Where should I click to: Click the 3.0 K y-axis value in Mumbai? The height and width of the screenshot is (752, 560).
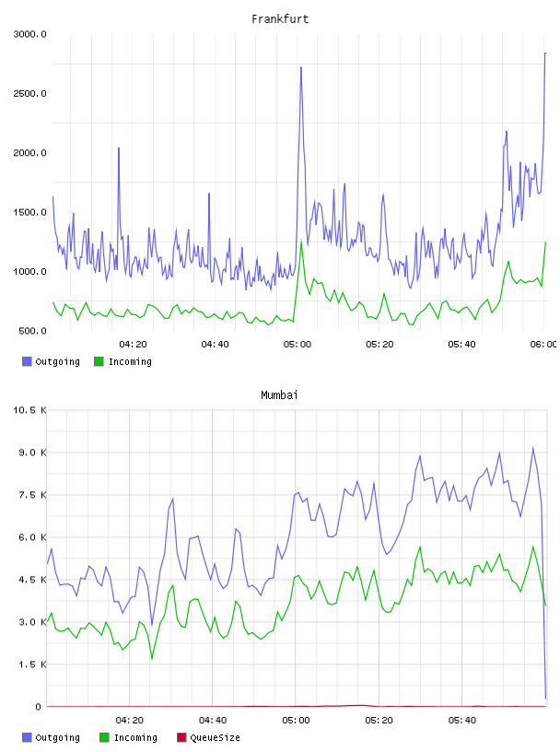click(32, 622)
